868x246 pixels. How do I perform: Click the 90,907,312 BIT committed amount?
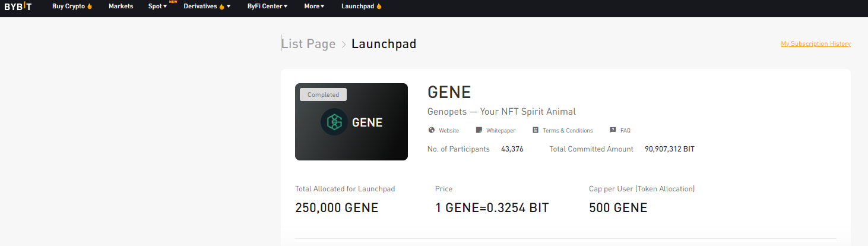click(670, 149)
